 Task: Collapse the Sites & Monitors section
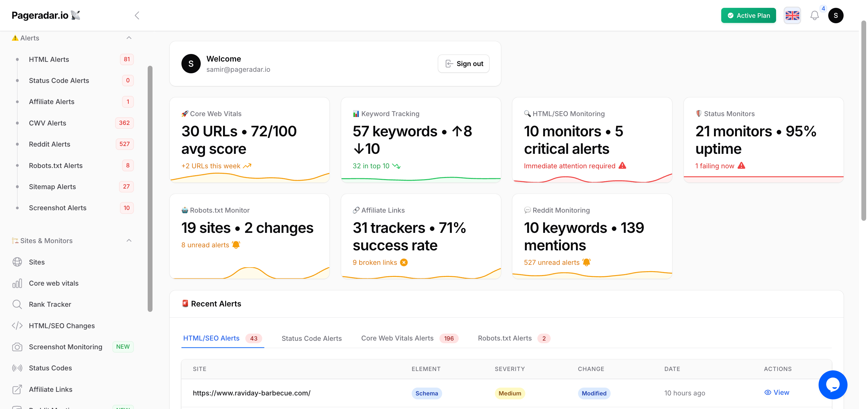[x=129, y=240]
